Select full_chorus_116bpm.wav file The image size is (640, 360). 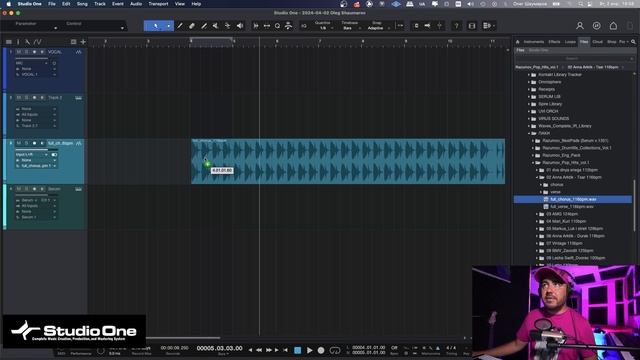[x=573, y=200]
